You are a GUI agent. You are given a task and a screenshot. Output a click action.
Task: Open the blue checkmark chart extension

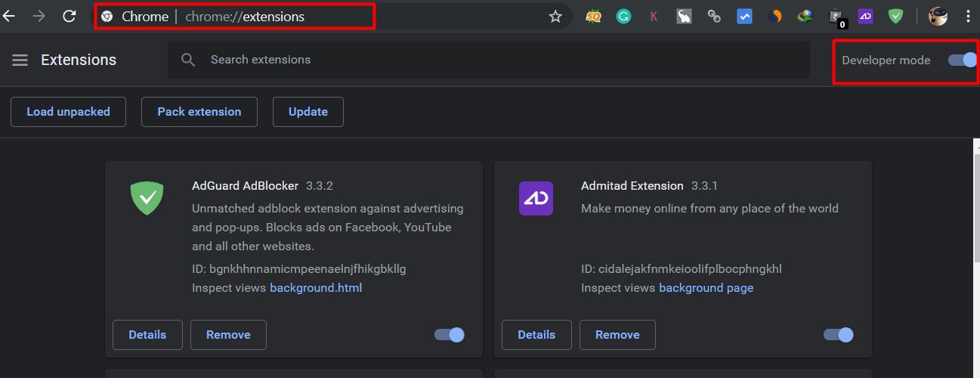744,16
